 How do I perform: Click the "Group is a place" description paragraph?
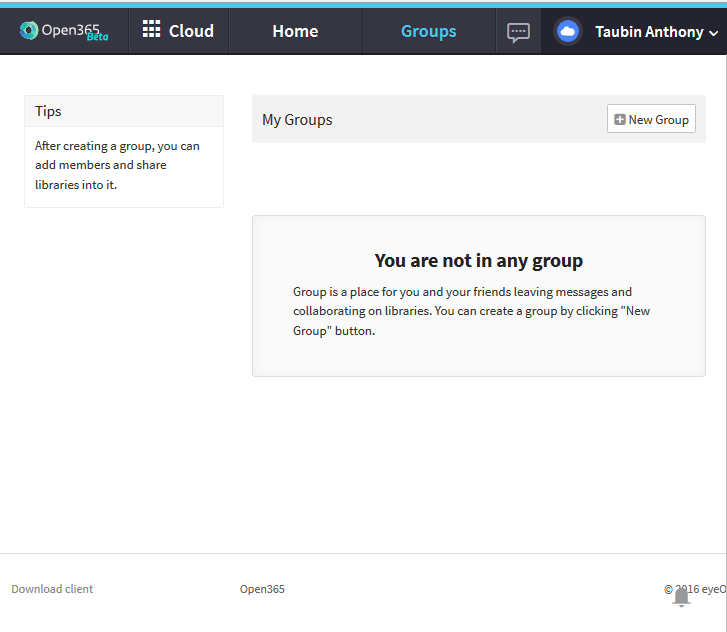point(472,311)
